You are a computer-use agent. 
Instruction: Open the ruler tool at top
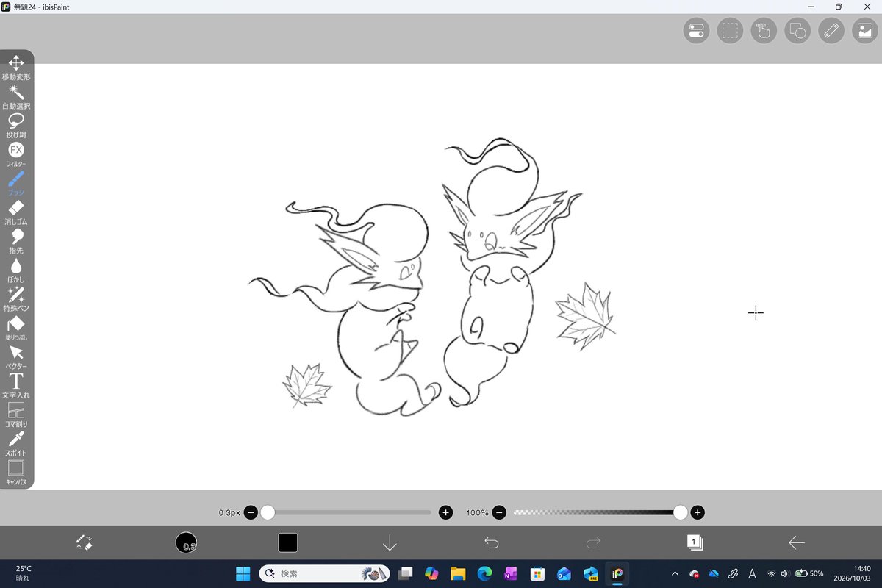[831, 31]
